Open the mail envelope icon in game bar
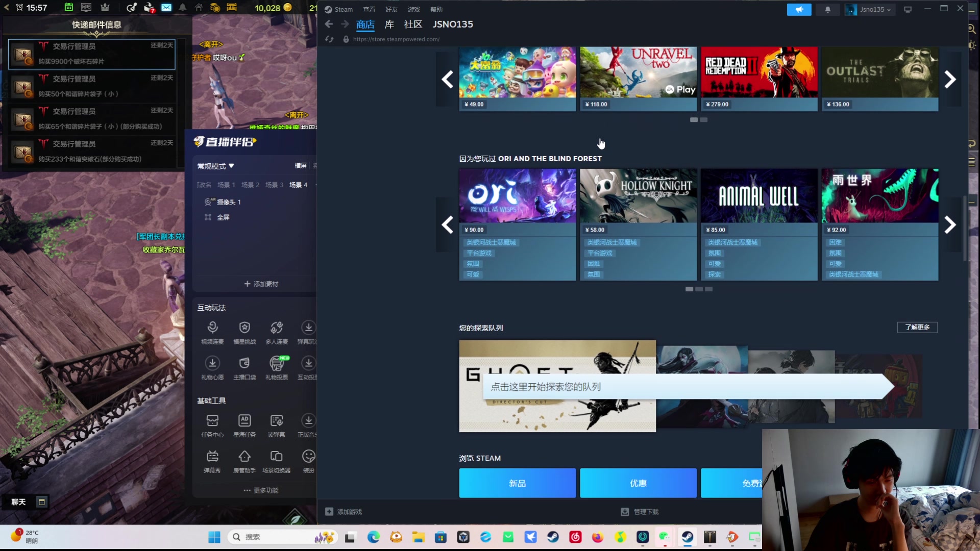 166,8
